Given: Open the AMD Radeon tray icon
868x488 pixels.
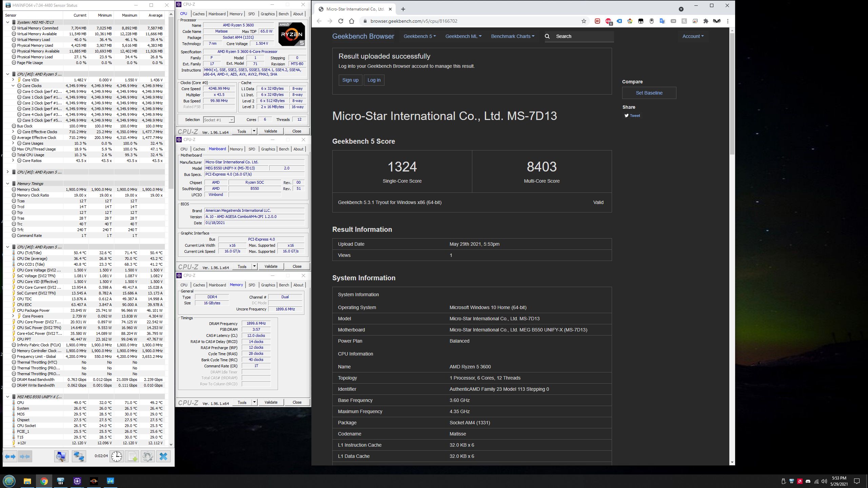Looking at the screenshot, I should pos(800,481).
